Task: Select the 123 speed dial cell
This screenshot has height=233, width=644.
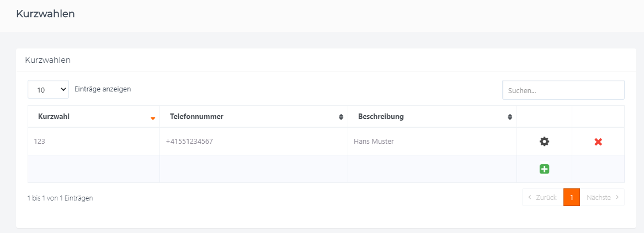Action: (x=94, y=142)
